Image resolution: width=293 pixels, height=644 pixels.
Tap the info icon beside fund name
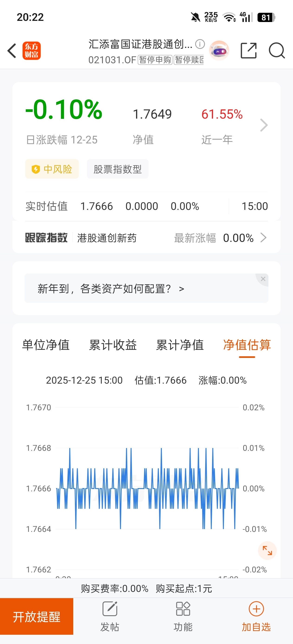(x=200, y=44)
